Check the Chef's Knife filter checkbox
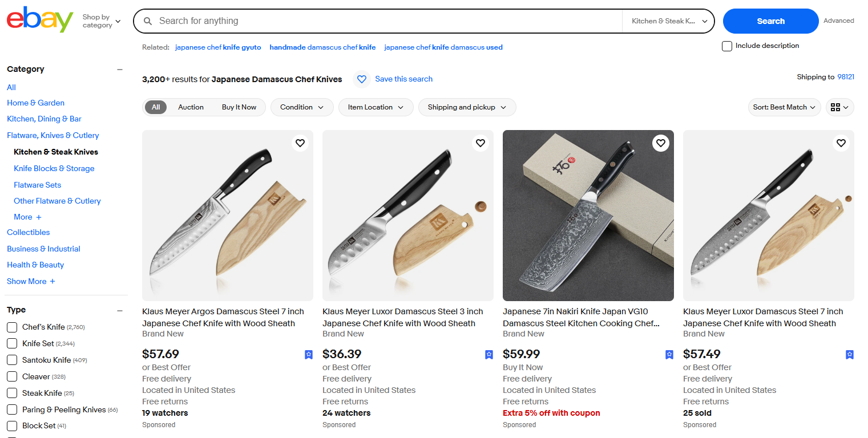 11,327
